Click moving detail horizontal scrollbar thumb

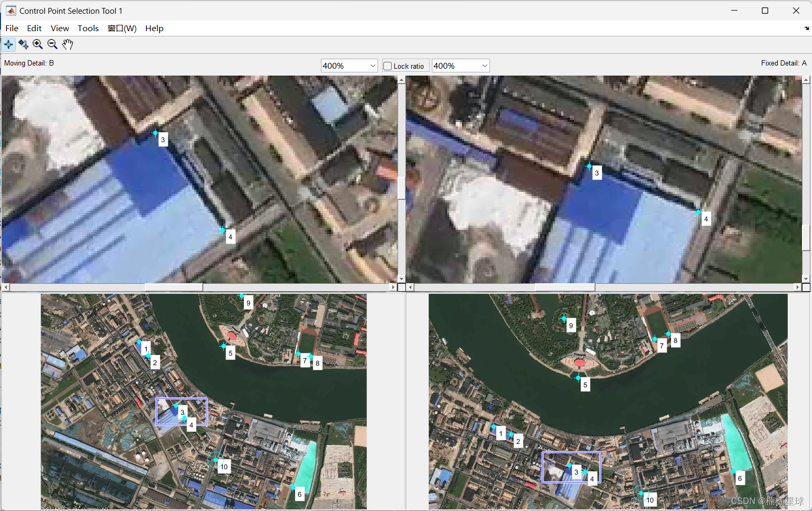174,287
